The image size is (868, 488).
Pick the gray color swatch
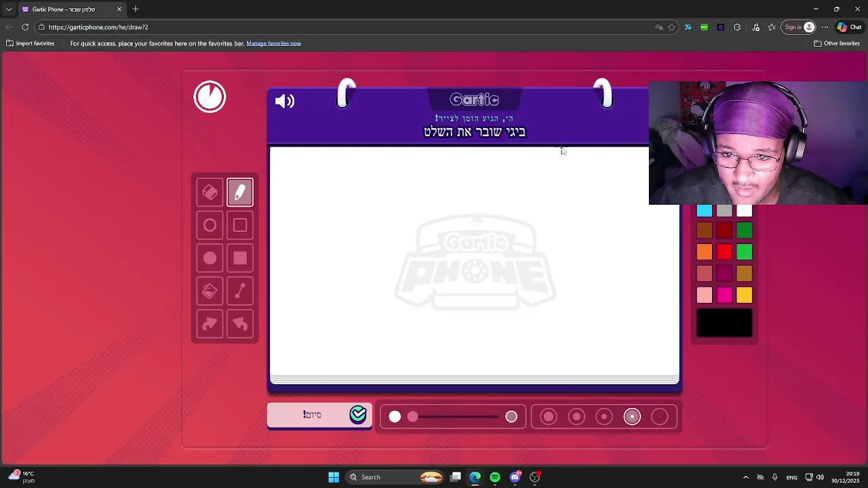pyautogui.click(x=724, y=211)
